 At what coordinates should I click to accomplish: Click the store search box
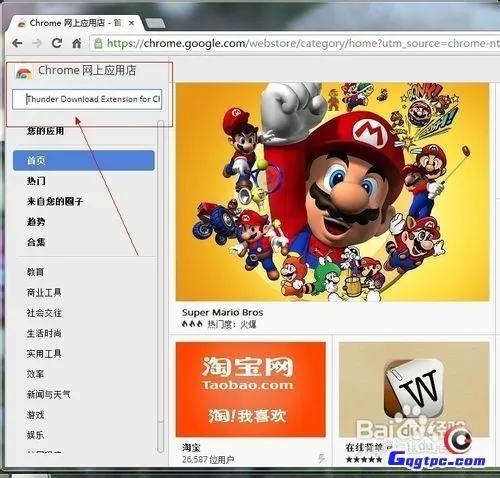pyautogui.click(x=87, y=99)
